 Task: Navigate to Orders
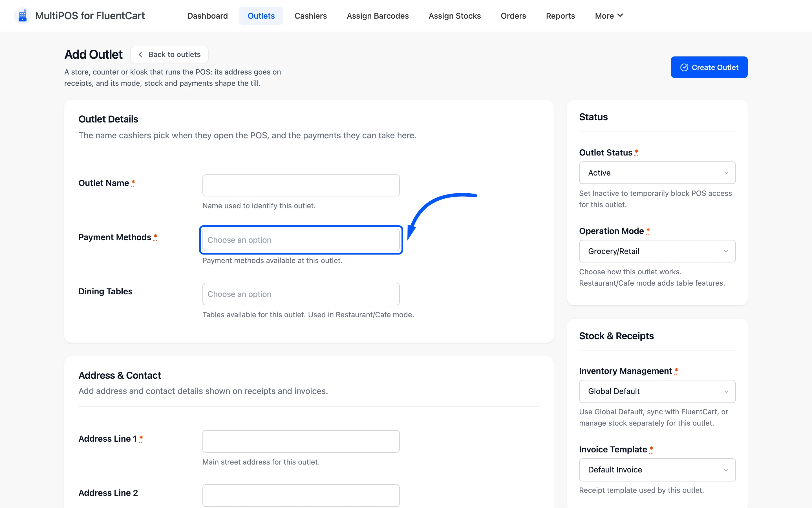(513, 16)
